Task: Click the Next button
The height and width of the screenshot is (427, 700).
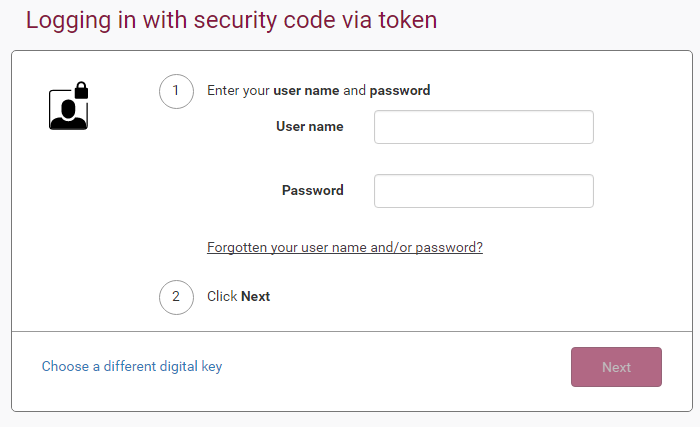Action: point(616,367)
